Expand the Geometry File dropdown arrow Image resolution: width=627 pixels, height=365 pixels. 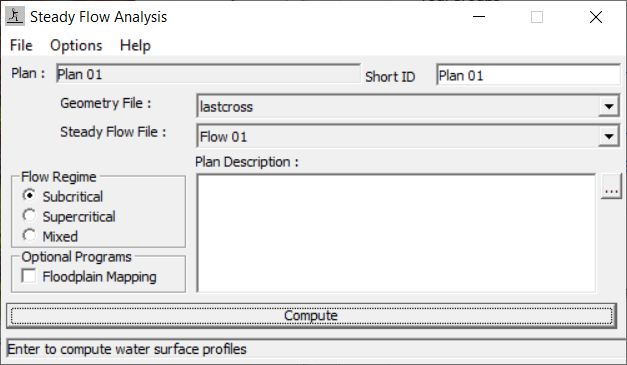point(609,106)
